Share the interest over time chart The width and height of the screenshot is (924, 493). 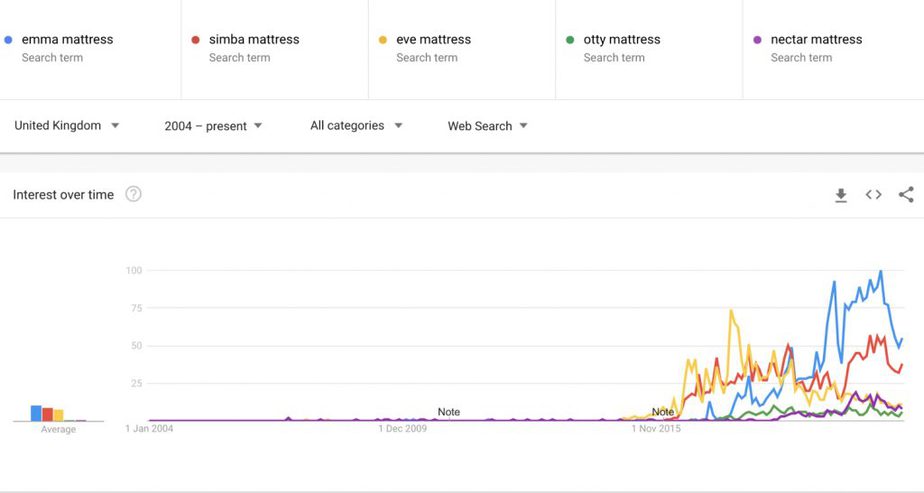pos(906,194)
